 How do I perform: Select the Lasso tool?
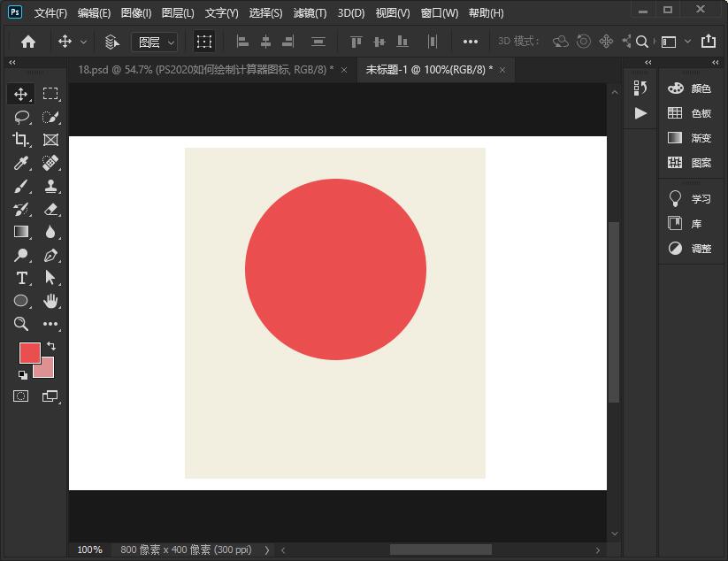pyautogui.click(x=21, y=117)
